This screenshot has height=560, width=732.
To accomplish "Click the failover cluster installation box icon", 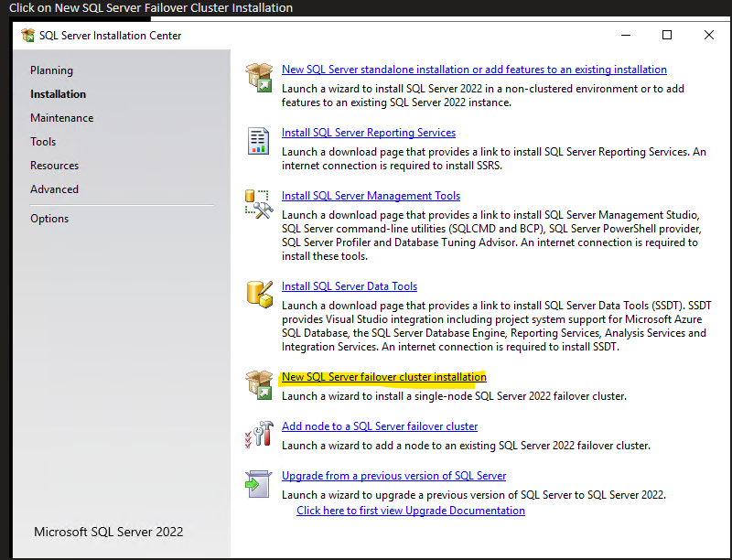I will [x=259, y=385].
